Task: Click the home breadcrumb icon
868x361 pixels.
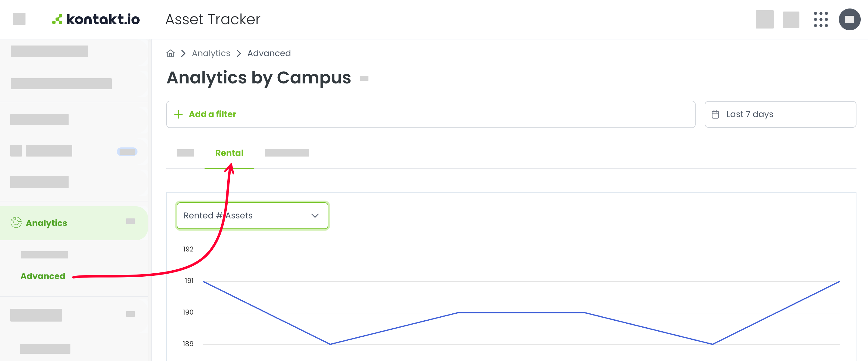Action: (x=171, y=53)
